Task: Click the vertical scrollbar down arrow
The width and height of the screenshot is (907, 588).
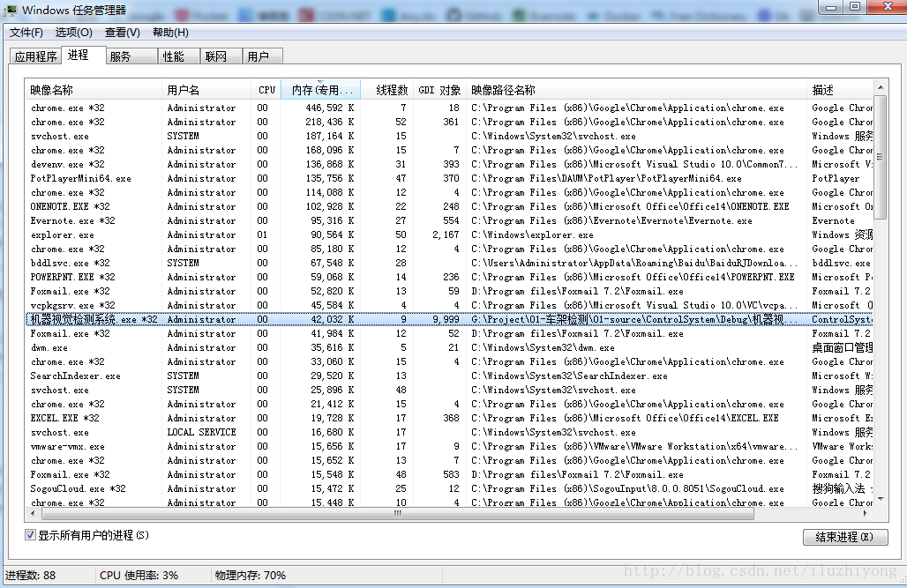Action: click(880, 499)
